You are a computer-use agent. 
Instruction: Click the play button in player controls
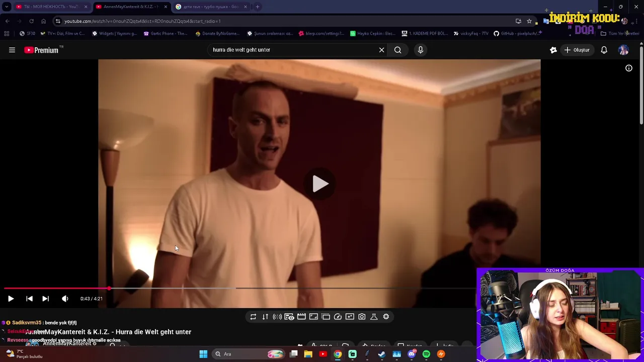tap(11, 299)
